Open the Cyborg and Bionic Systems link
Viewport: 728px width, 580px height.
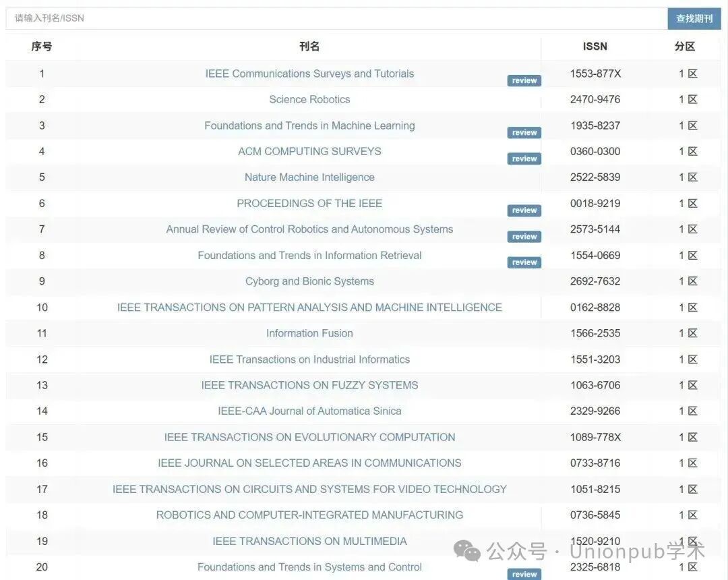pos(309,281)
